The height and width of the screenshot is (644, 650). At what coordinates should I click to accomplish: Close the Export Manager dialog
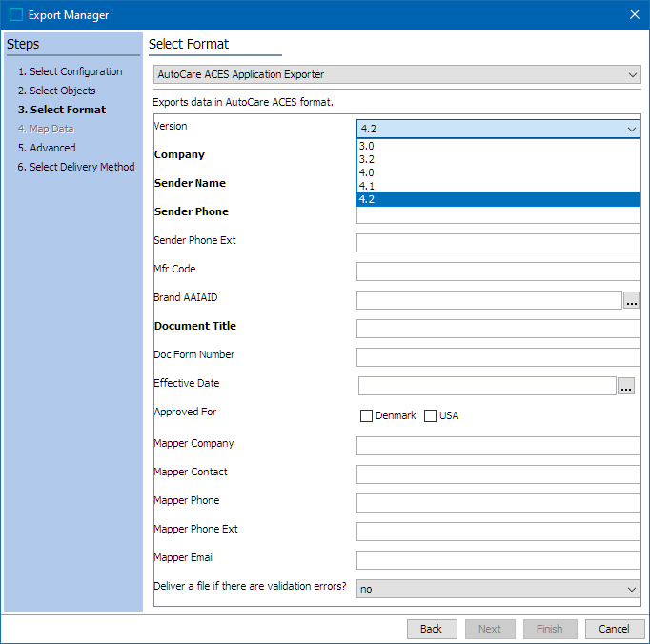point(634,14)
